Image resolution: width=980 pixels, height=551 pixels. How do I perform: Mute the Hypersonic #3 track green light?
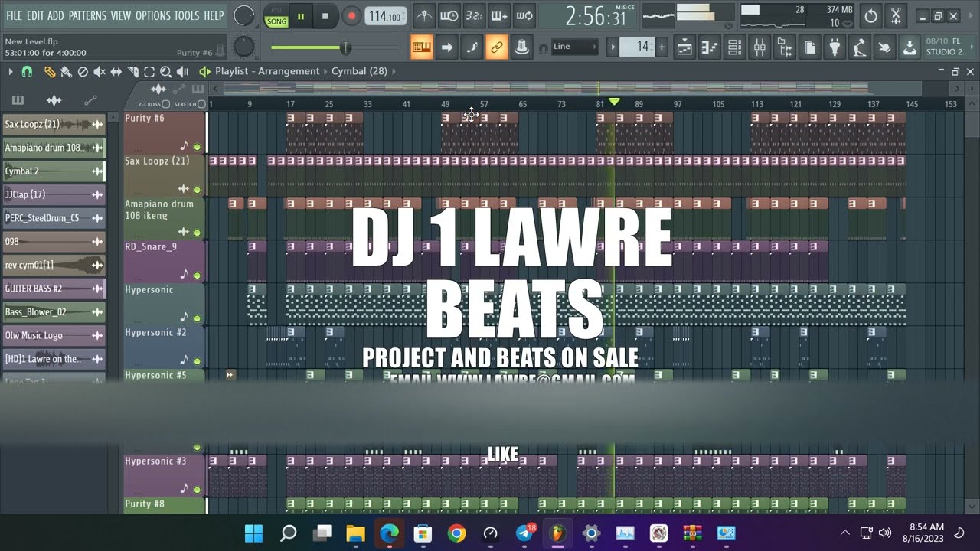[197, 490]
